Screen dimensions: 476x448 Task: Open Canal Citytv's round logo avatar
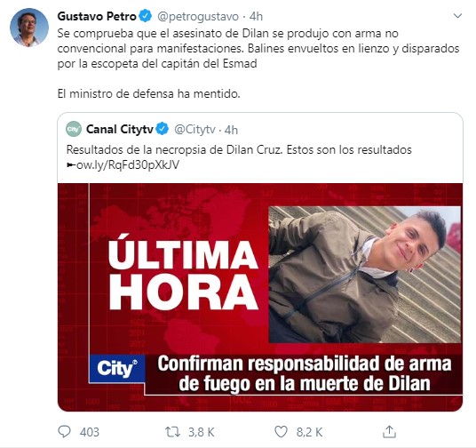74,129
